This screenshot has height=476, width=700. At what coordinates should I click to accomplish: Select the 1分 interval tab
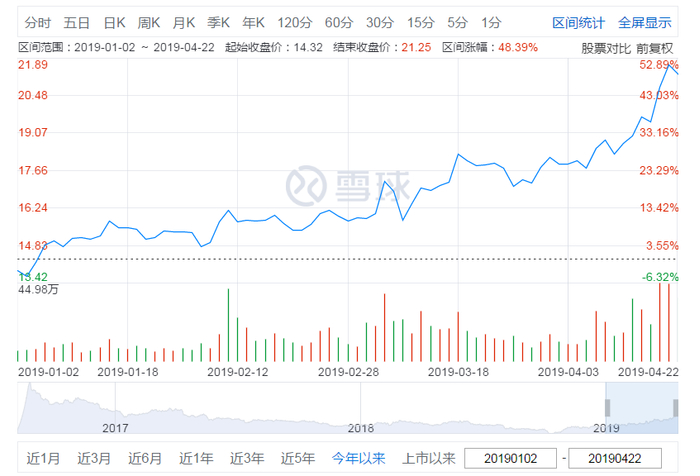[490, 22]
